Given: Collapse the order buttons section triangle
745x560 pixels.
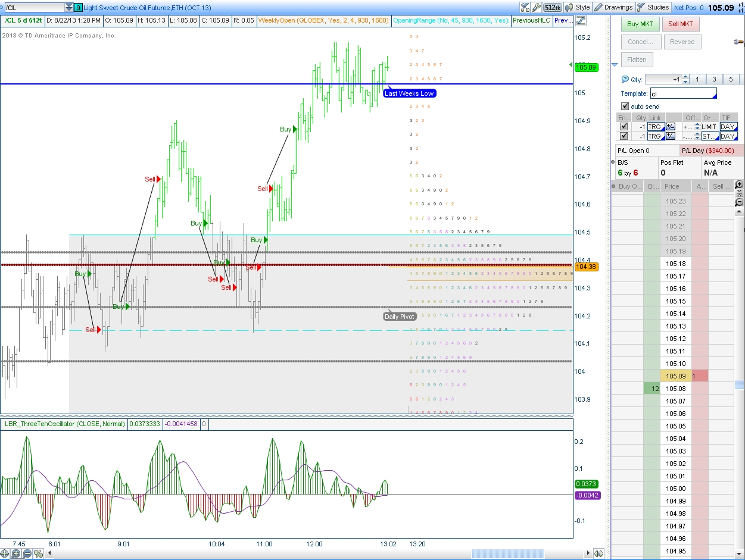Looking at the screenshot, I should tap(615, 65).
